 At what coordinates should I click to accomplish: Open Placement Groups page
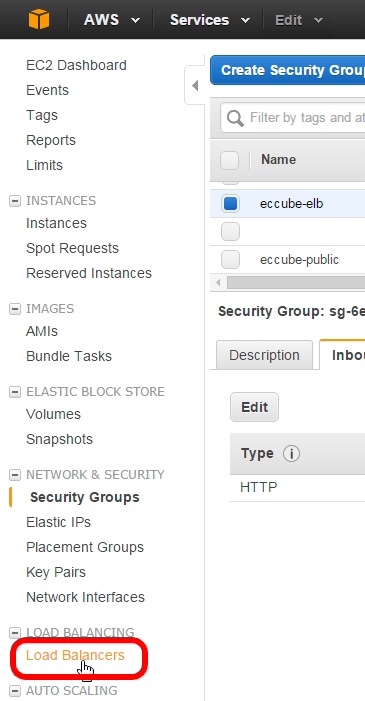tap(85, 547)
